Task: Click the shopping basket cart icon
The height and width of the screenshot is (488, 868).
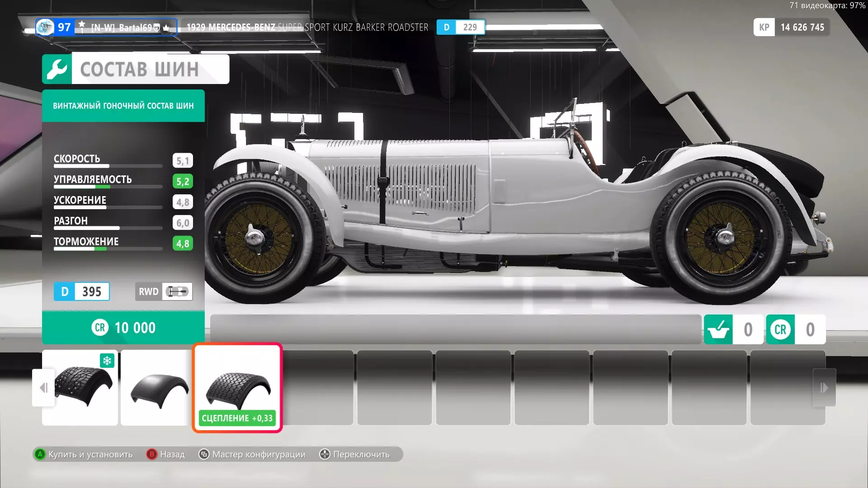Action: (x=718, y=329)
